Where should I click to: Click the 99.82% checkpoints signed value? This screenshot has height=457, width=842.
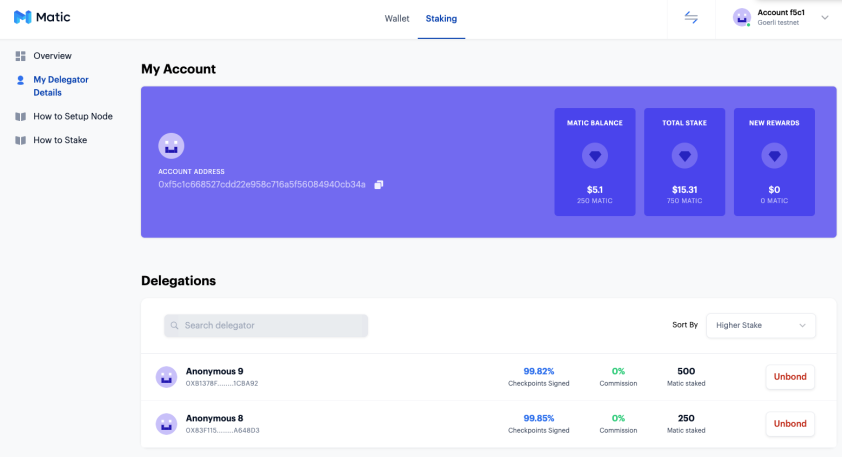(x=539, y=371)
